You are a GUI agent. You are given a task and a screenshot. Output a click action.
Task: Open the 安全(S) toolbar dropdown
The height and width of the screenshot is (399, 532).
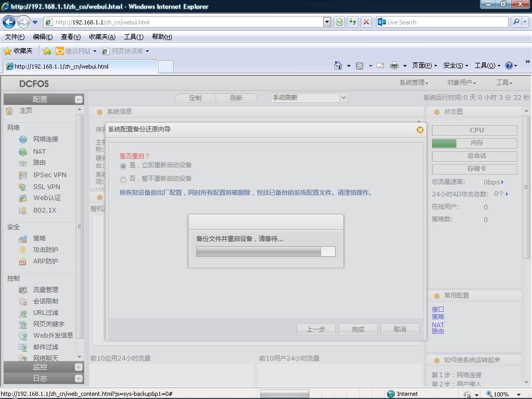click(456, 65)
